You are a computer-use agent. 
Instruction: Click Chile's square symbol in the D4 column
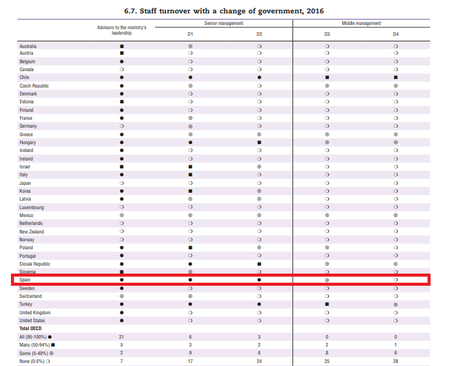click(x=396, y=77)
